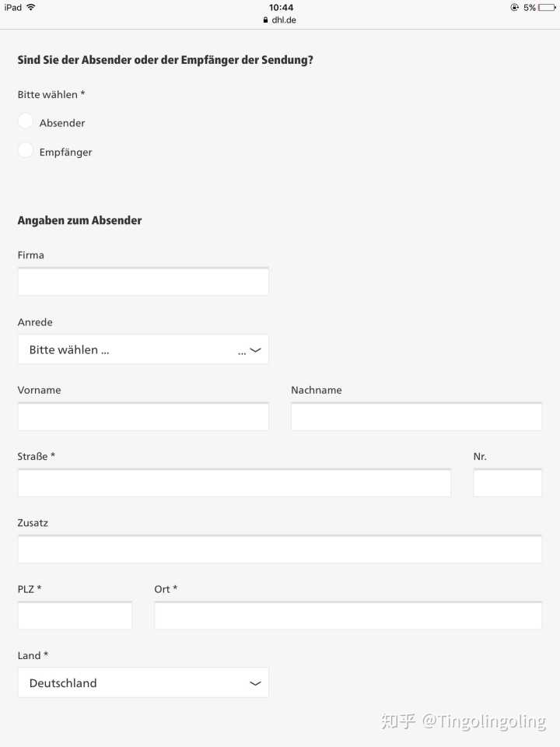Tap the clock showing 10:44
Viewport: 560px width, 747px height.
(281, 8)
